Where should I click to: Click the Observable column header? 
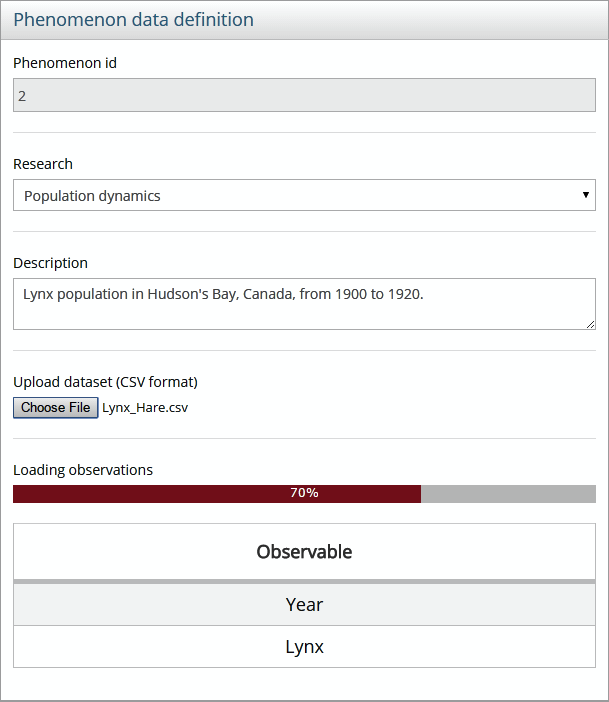coord(304,551)
